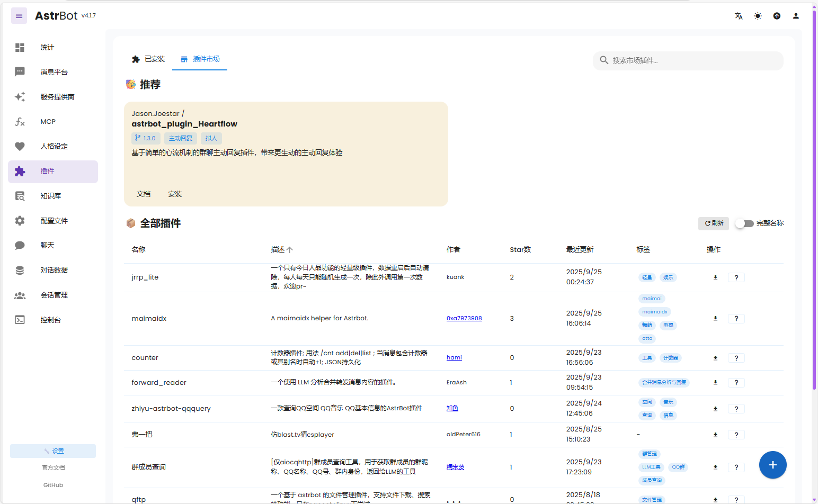This screenshot has height=504, width=818.
Task: Open the 官方文档 link
Action: [x=53, y=467]
